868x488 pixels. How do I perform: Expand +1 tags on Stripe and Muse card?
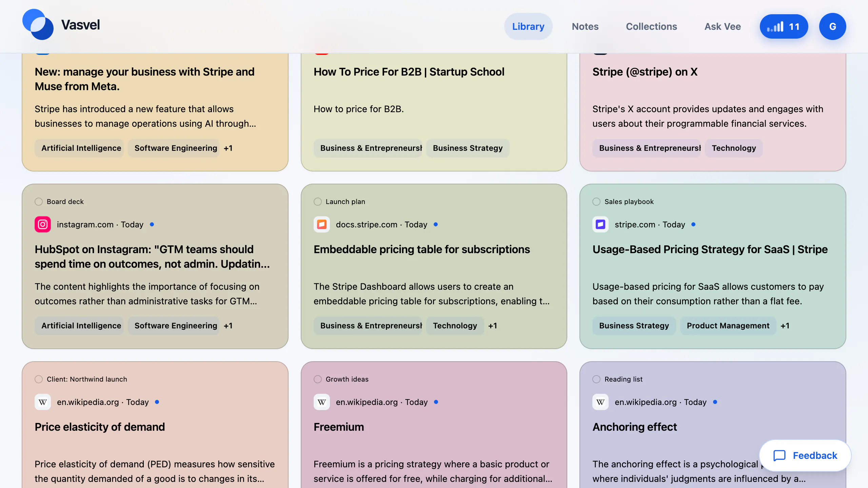[228, 148]
